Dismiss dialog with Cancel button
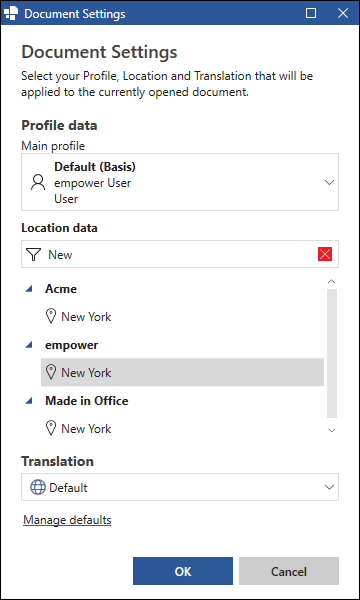This screenshot has height=600, width=360. coord(289,571)
